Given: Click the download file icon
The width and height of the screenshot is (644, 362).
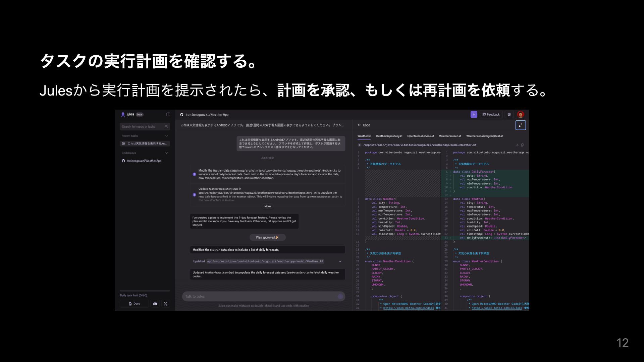Looking at the screenshot, I should click(x=517, y=145).
